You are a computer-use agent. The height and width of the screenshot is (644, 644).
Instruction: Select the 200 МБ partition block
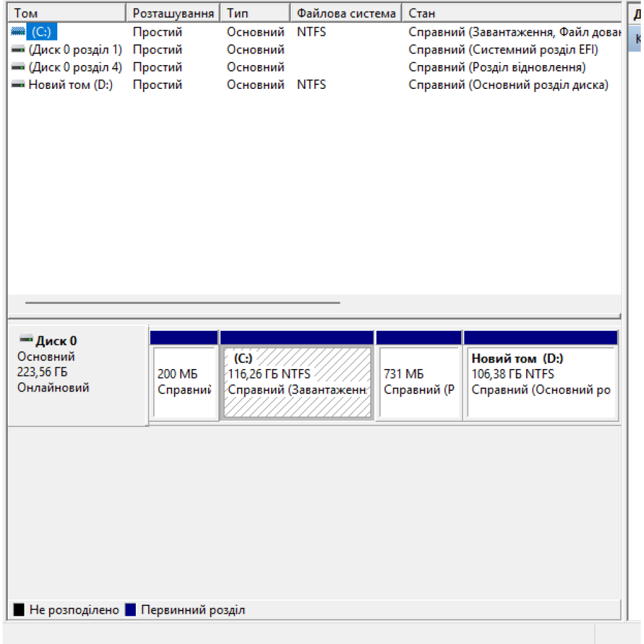coord(184,383)
